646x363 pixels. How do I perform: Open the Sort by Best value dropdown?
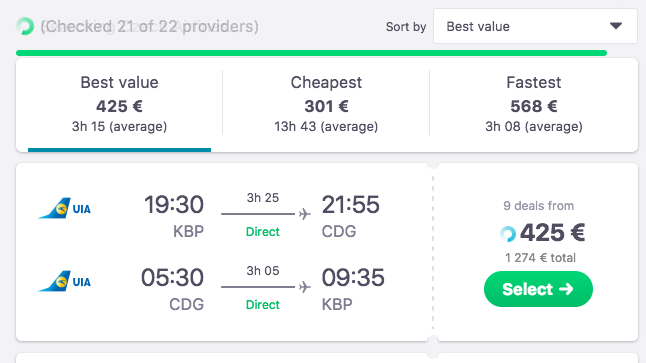pyautogui.click(x=535, y=26)
